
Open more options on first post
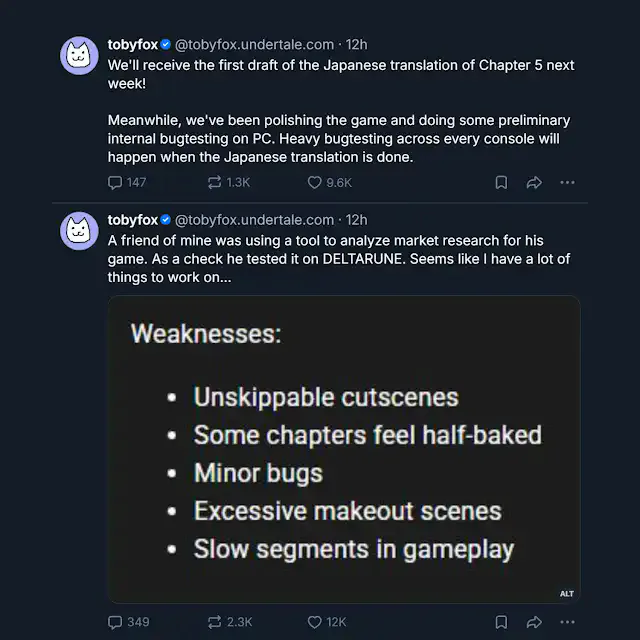tap(567, 182)
